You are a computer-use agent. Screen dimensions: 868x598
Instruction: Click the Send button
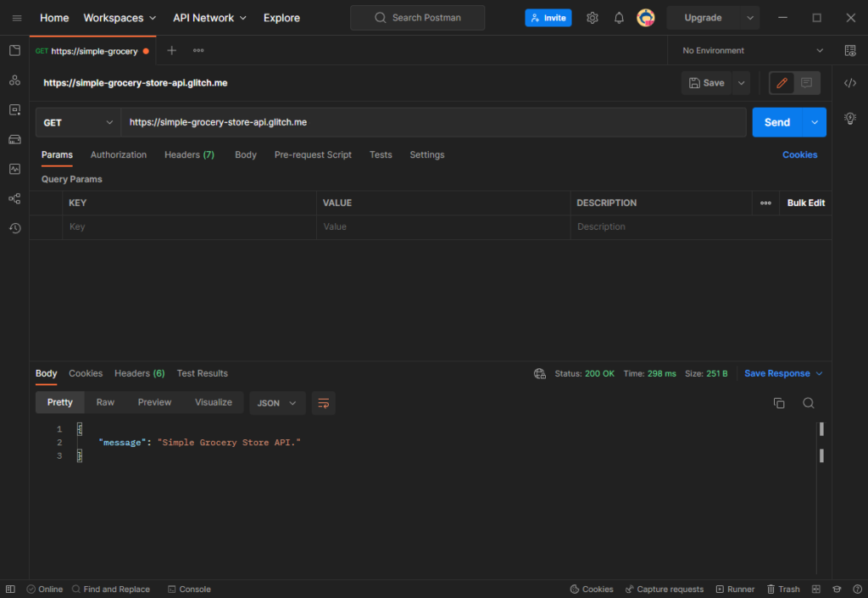pyautogui.click(x=776, y=122)
